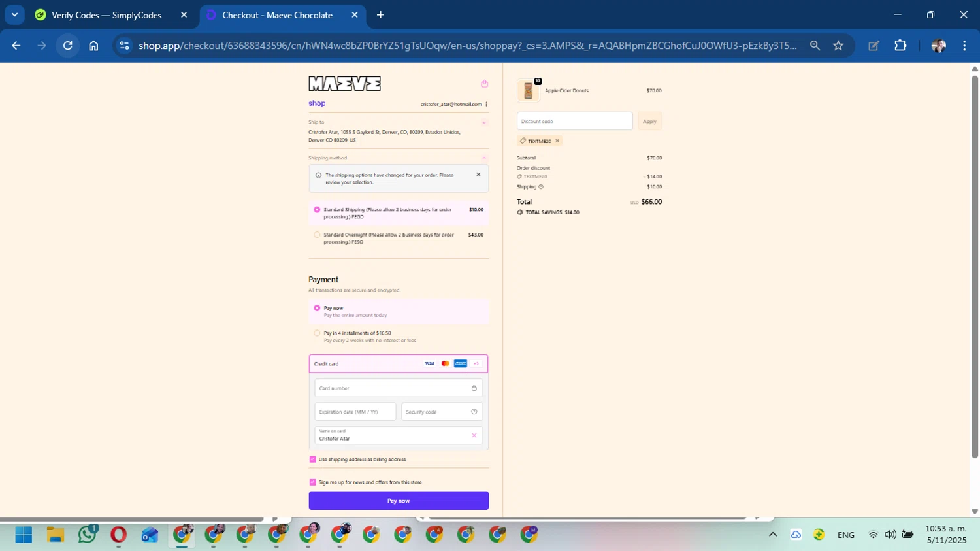This screenshot has width=980, height=551.
Task: Close the Verify Codes — SimplyCodes tab
Action: click(x=184, y=15)
